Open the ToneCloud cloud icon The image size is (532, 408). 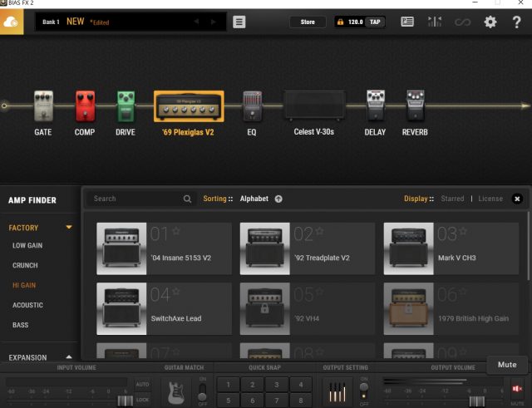click(11, 22)
